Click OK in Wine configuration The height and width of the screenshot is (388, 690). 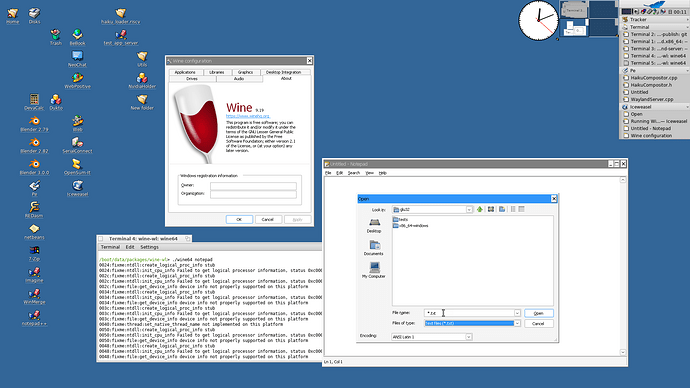[239, 220]
